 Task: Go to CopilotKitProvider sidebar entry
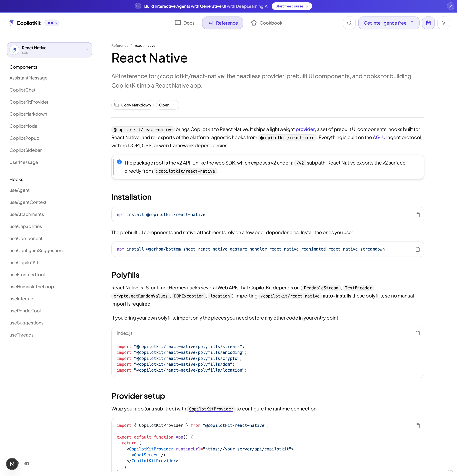[29, 102]
